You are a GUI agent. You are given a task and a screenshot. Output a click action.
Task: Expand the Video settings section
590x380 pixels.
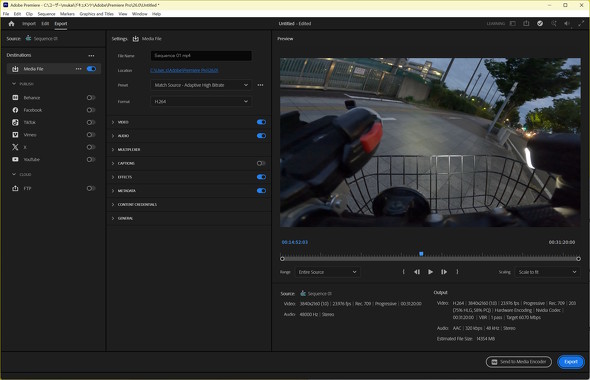[113, 122]
